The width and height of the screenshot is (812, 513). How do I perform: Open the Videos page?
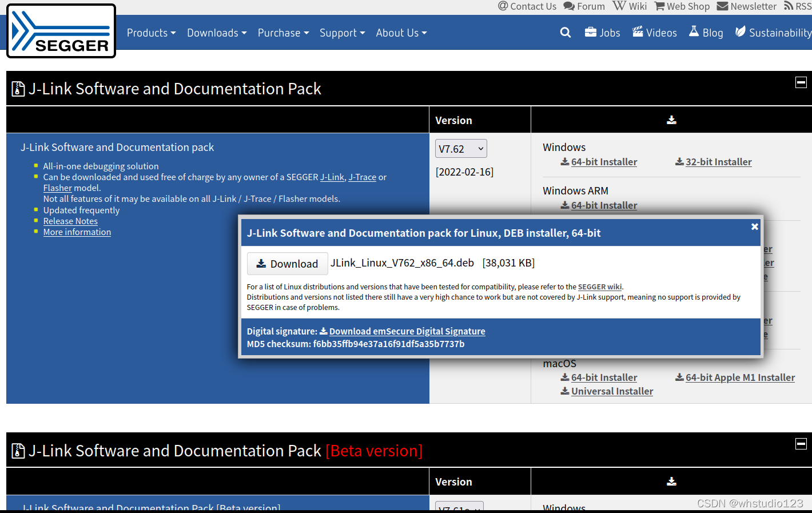tap(655, 33)
